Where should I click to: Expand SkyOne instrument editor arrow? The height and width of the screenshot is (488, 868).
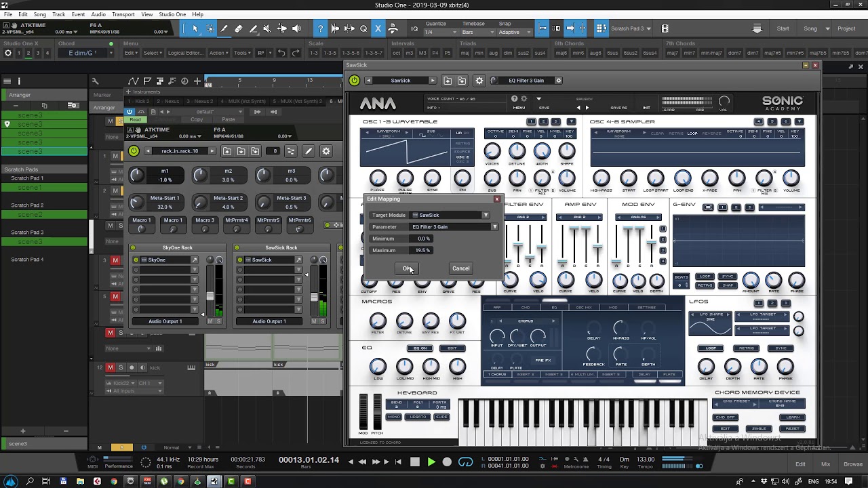pos(194,260)
